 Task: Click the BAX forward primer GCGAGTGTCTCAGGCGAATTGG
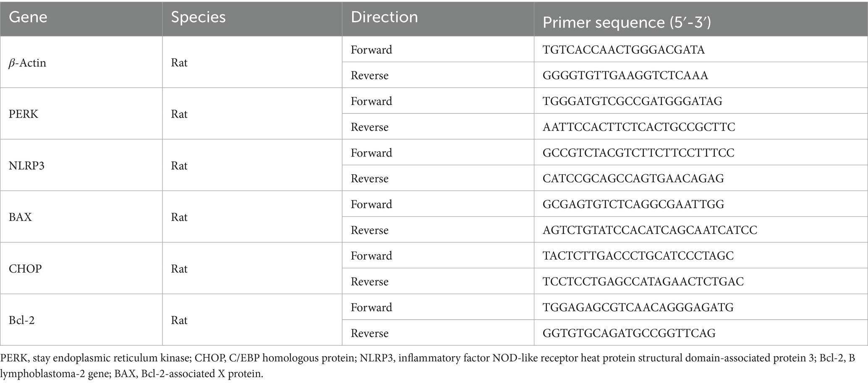pyautogui.click(x=633, y=205)
